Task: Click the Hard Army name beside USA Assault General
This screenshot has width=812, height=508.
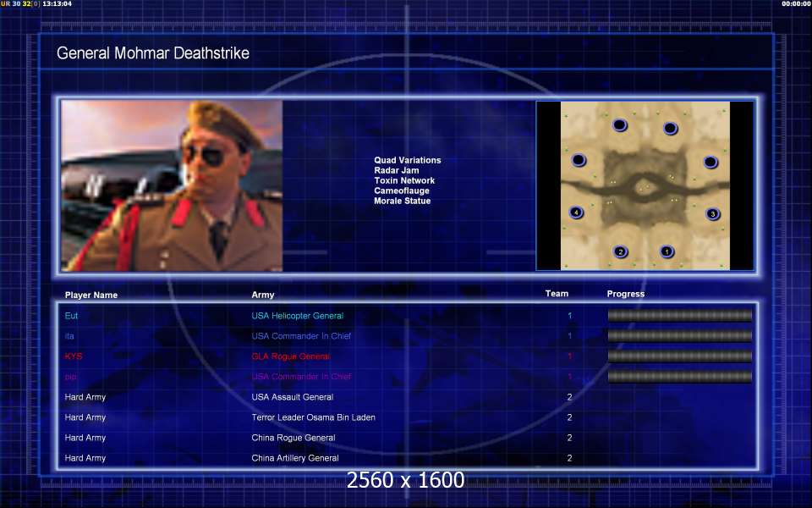Action: click(x=85, y=397)
